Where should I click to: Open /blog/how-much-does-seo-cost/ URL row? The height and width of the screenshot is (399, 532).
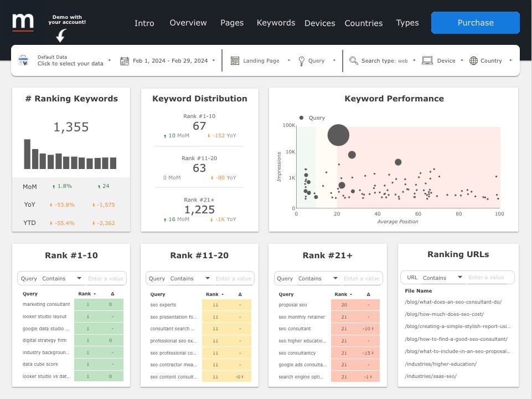pos(444,314)
